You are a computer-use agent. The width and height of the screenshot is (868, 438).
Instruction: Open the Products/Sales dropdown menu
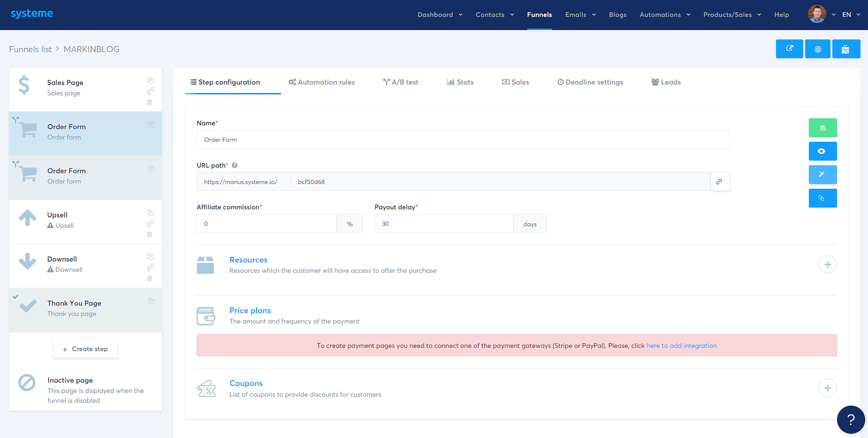coord(731,15)
